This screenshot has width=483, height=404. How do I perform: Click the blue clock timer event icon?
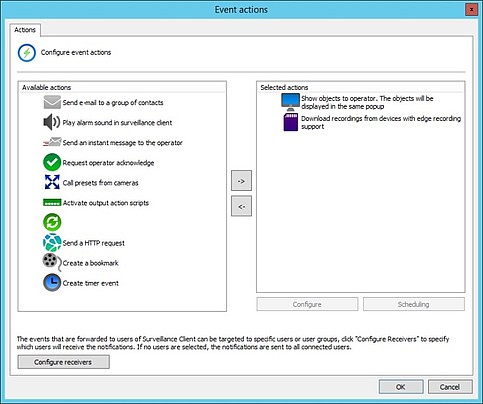click(52, 283)
